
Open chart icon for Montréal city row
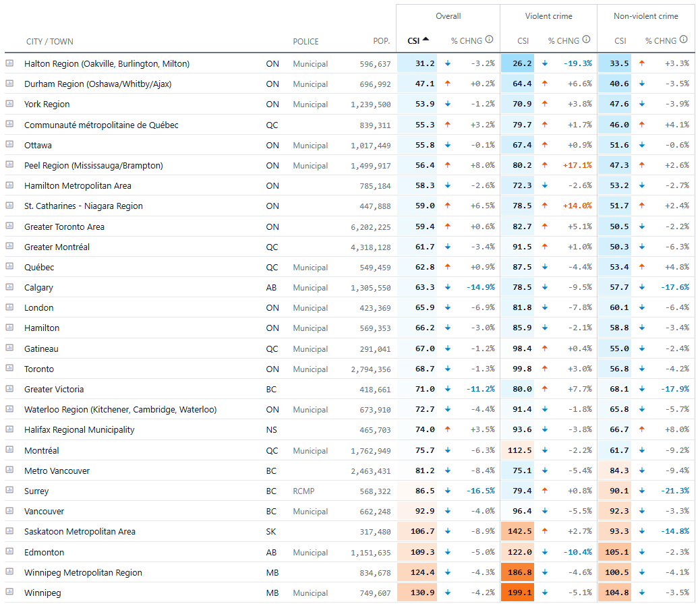click(9, 450)
